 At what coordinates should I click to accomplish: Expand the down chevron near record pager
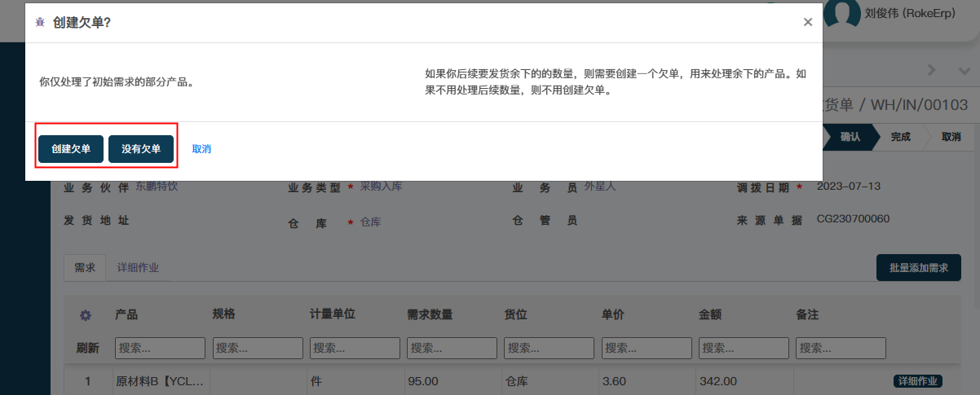962,71
